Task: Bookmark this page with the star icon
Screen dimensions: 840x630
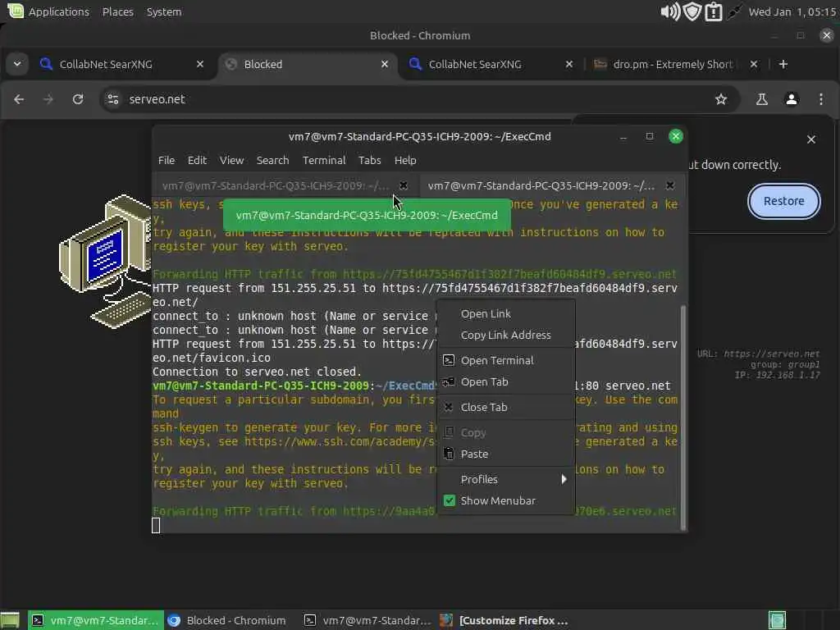Action: click(721, 99)
